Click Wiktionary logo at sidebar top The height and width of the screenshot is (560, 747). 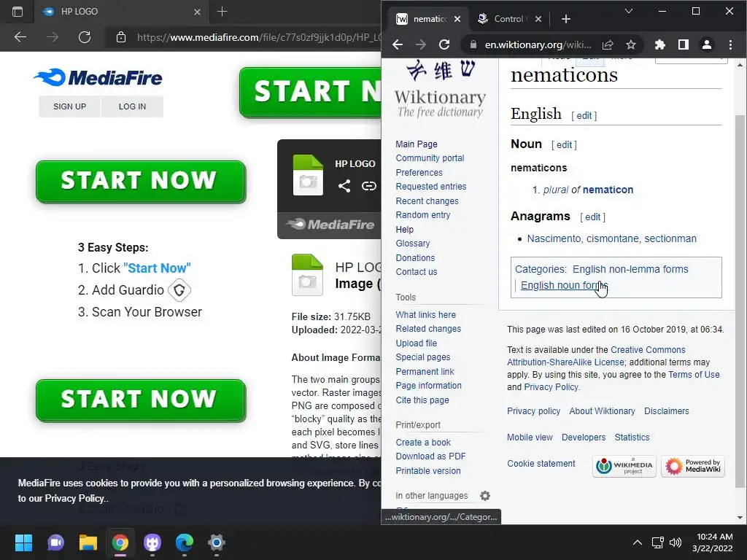point(440,89)
